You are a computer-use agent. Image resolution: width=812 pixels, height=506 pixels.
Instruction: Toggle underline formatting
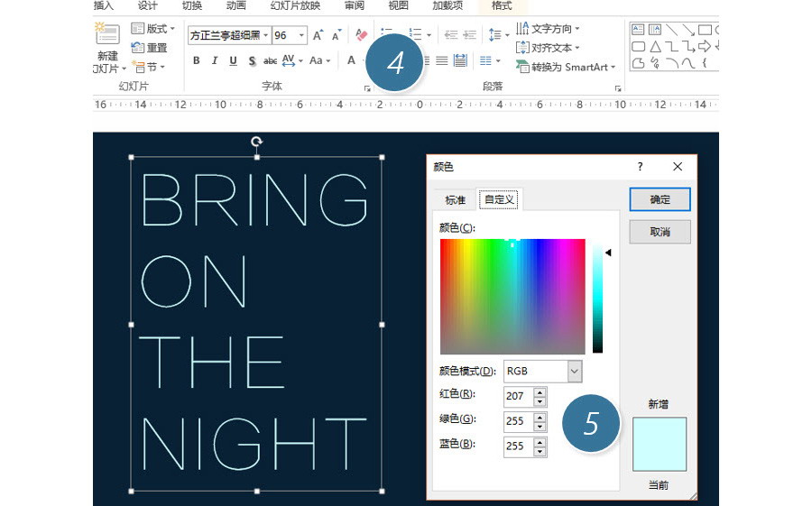point(233,61)
